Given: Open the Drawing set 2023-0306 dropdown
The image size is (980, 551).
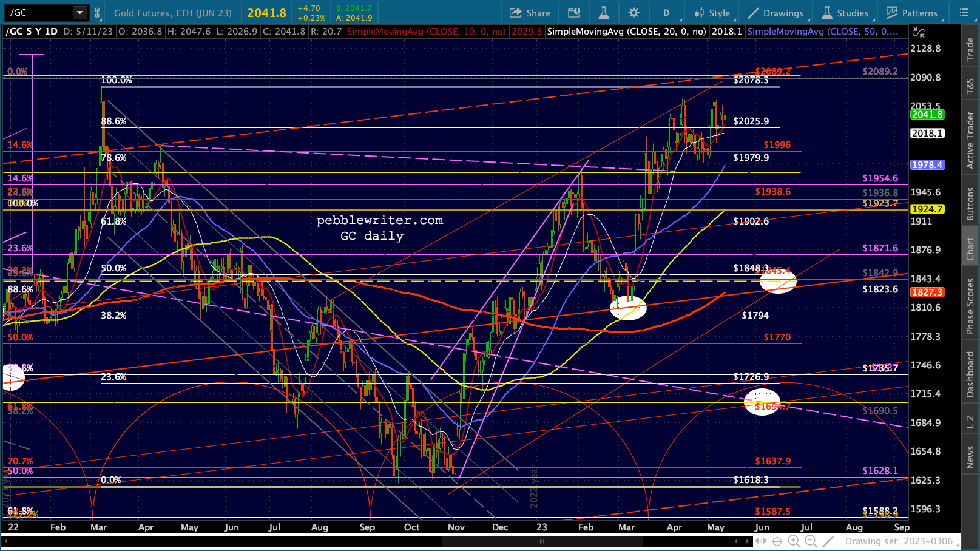Looking at the screenshot, I should pyautogui.click(x=902, y=541).
